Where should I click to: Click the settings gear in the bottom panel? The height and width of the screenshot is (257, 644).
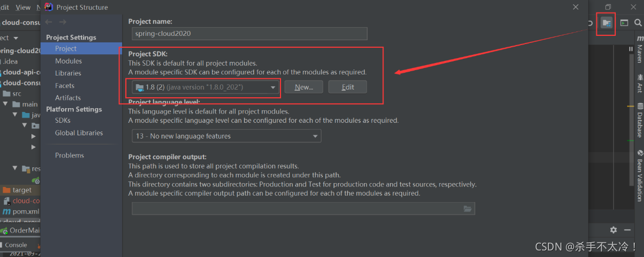[x=613, y=230]
